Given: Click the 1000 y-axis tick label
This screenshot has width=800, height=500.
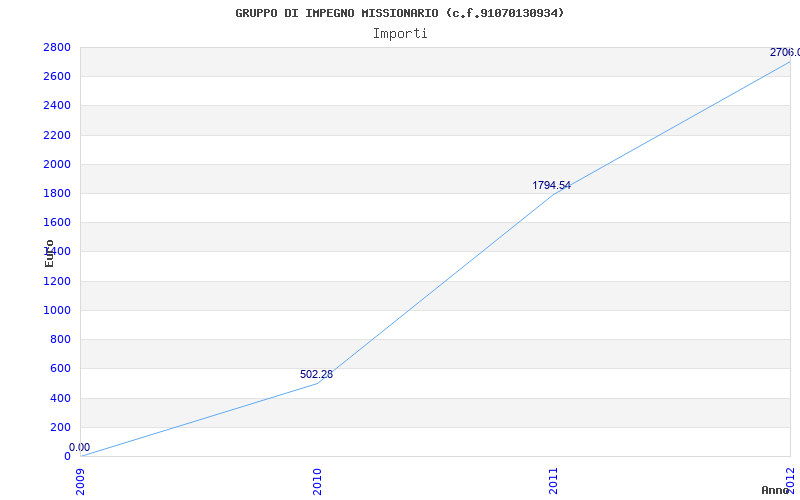Looking at the screenshot, I should coord(57,310).
